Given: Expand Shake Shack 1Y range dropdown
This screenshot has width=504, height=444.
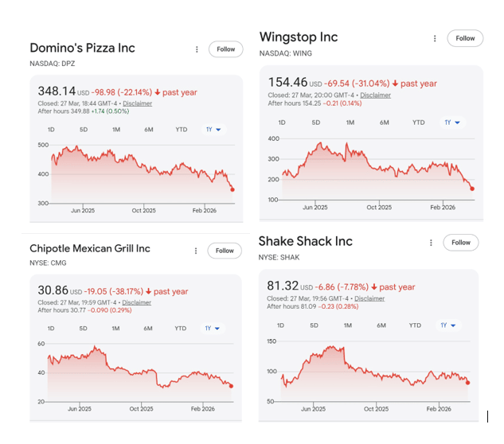Looking at the screenshot, I should point(448,325).
